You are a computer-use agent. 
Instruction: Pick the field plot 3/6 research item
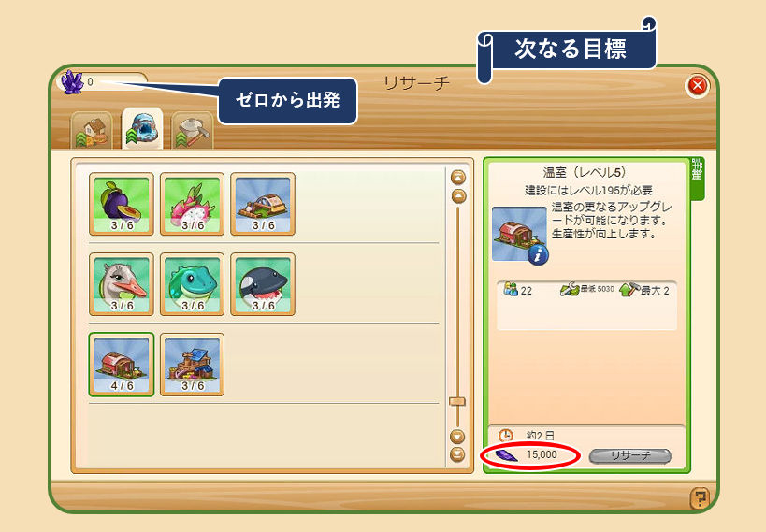coord(263,204)
